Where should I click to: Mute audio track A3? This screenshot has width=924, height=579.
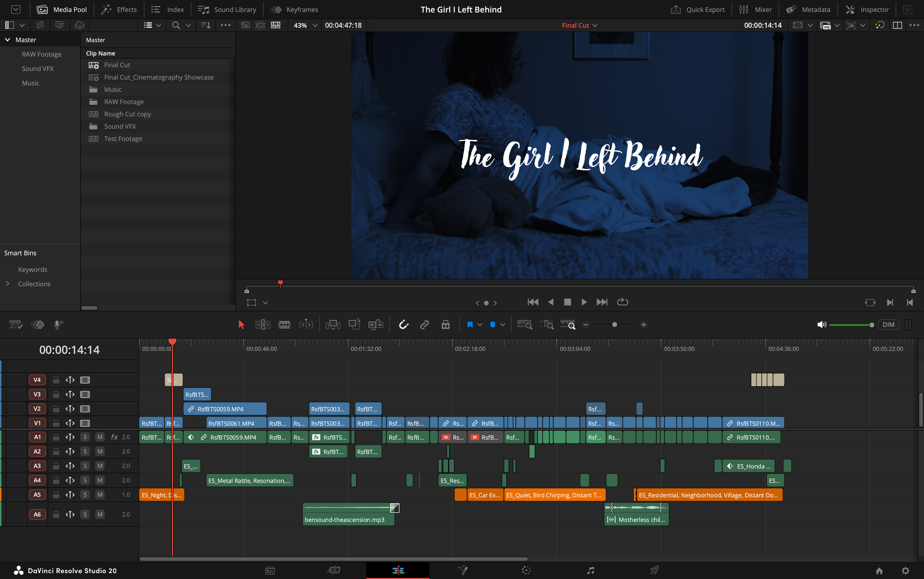[100, 466]
